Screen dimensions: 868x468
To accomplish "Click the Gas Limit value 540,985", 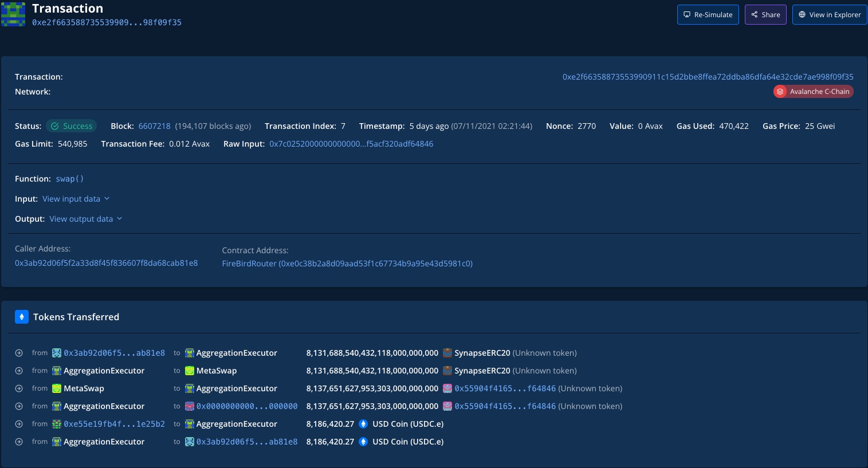I will pos(73,144).
